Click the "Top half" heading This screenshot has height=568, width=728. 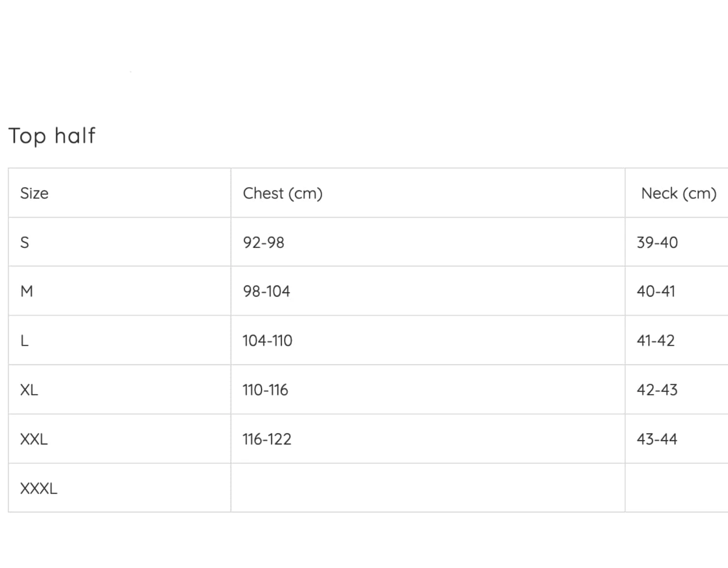pos(52,136)
